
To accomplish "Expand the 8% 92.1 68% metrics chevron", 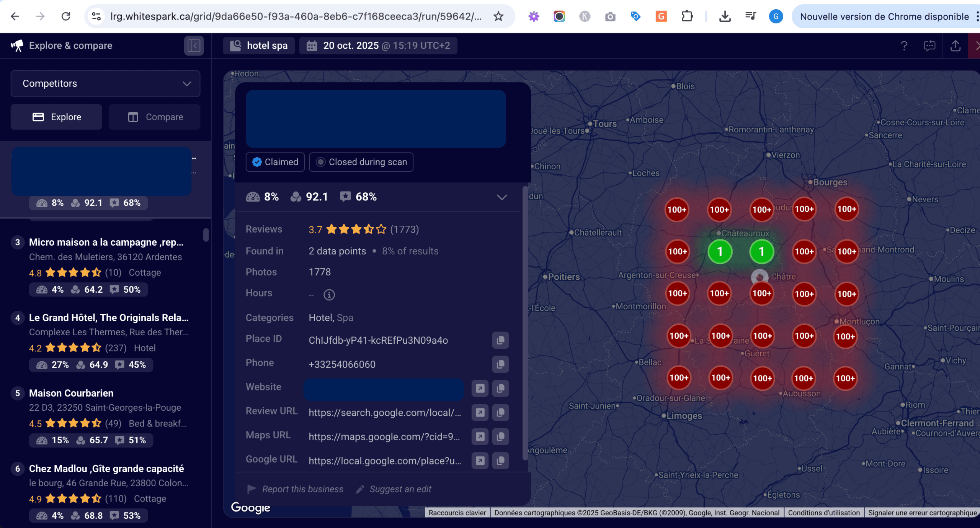I will coord(501,197).
